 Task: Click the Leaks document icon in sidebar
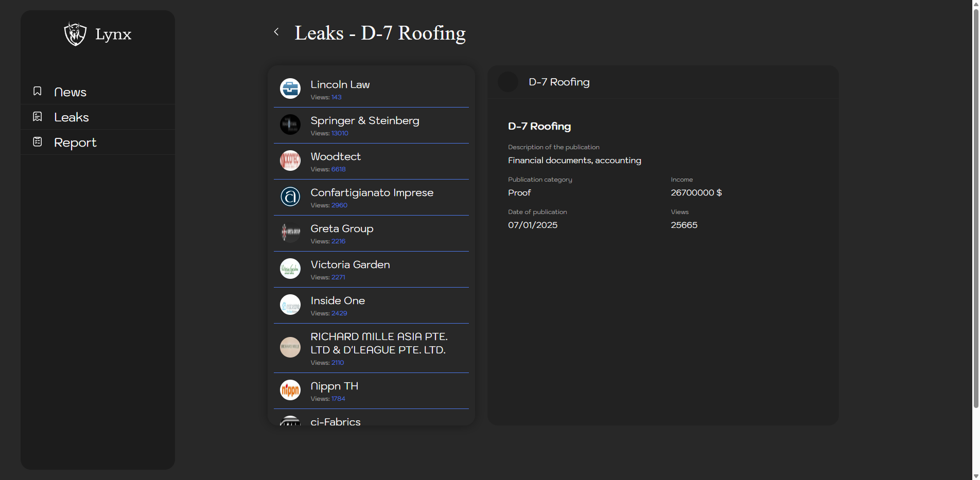tap(38, 117)
